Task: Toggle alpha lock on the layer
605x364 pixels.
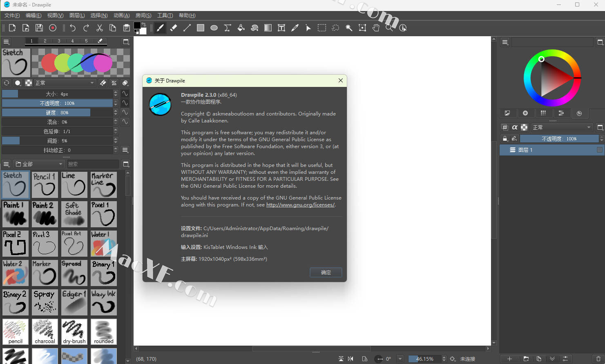Action: click(515, 127)
